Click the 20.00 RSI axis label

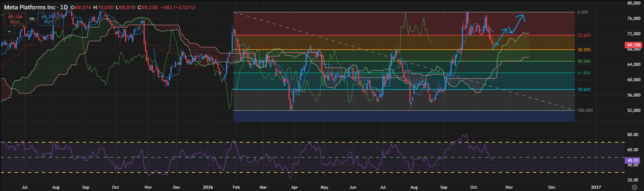click(633, 180)
